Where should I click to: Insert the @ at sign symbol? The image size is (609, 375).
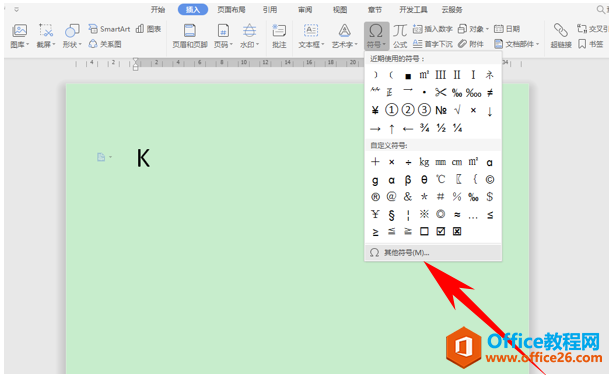[x=392, y=197]
